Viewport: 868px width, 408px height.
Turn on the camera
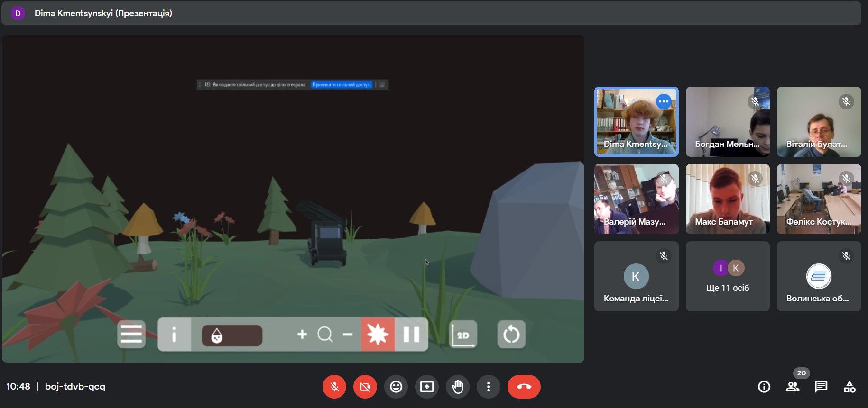point(365,387)
